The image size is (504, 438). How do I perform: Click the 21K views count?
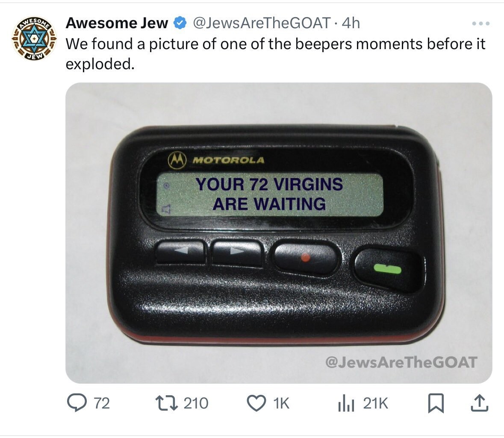(375, 403)
